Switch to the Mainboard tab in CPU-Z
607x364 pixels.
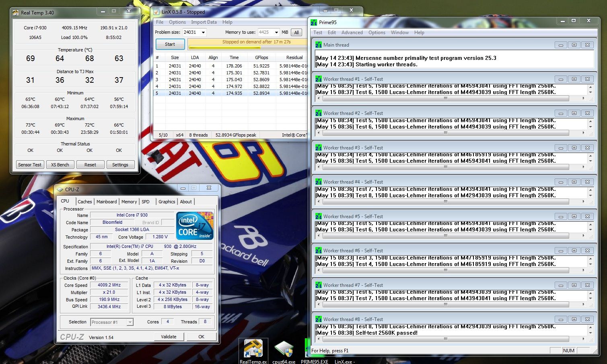coord(107,202)
